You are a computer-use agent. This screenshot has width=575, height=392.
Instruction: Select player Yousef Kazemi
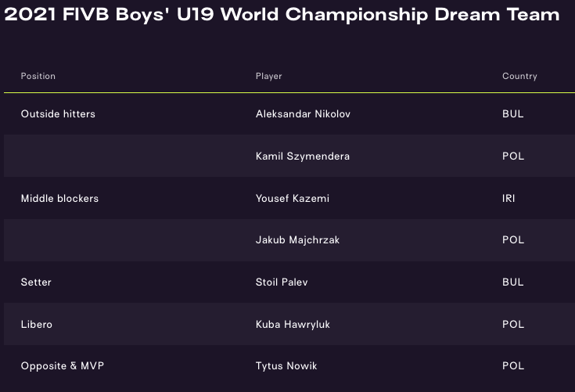(292, 199)
